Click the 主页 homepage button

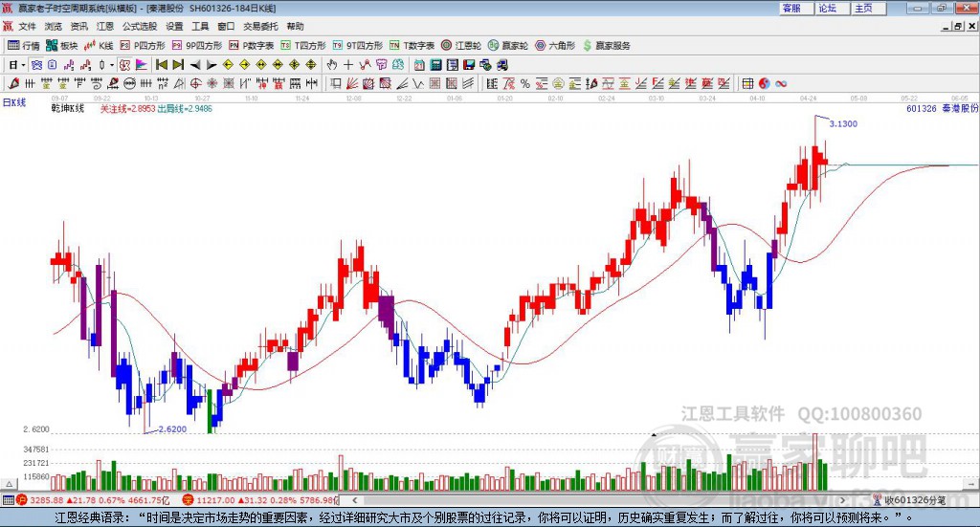click(869, 8)
